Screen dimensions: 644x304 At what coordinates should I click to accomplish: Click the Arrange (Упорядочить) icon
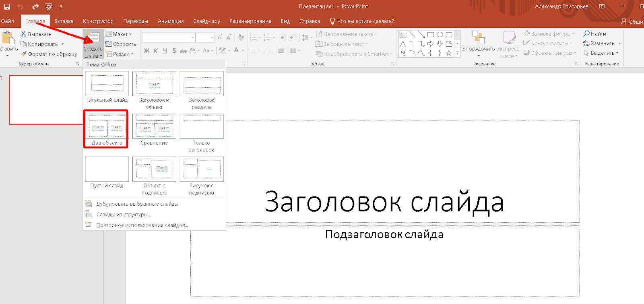478,37
